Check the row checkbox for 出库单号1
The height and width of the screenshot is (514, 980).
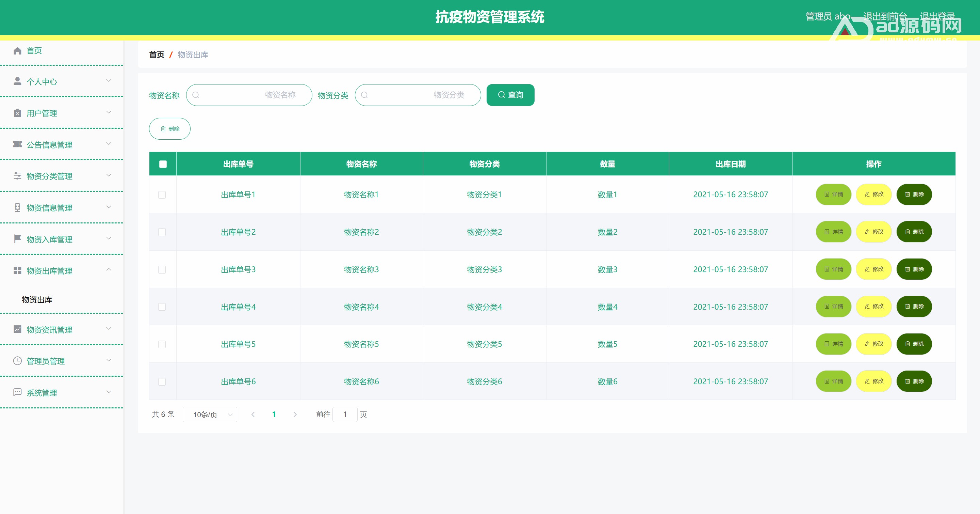click(x=162, y=194)
